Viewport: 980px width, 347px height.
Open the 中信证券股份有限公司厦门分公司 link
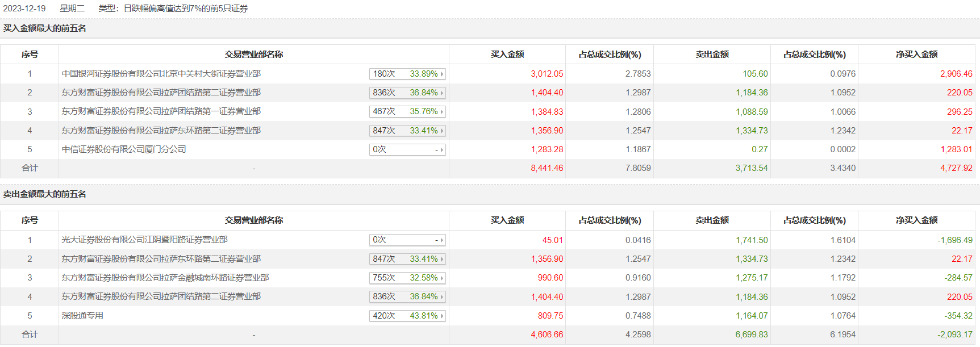pyautogui.click(x=124, y=149)
